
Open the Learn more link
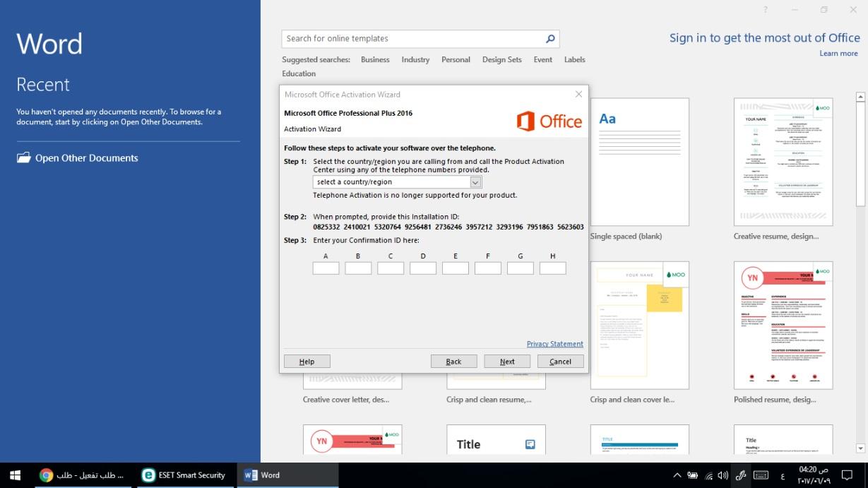(839, 54)
